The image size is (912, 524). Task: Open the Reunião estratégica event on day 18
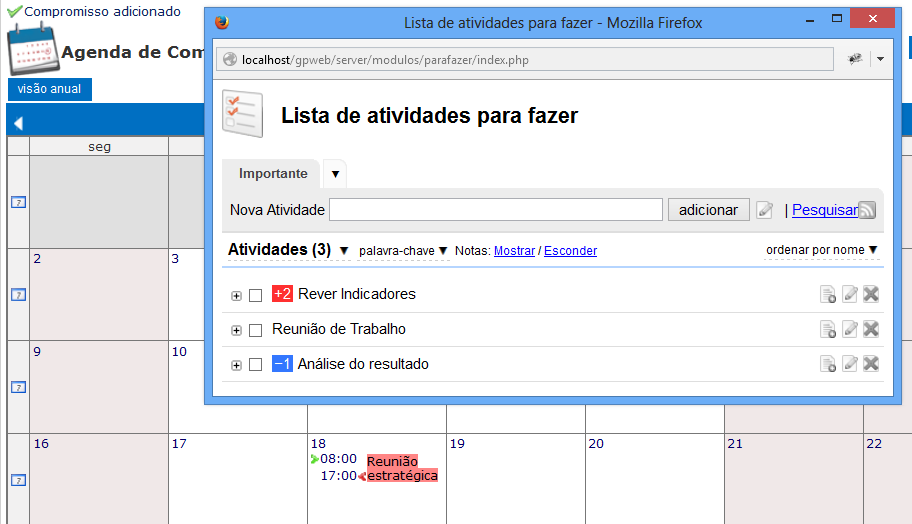pyautogui.click(x=402, y=468)
